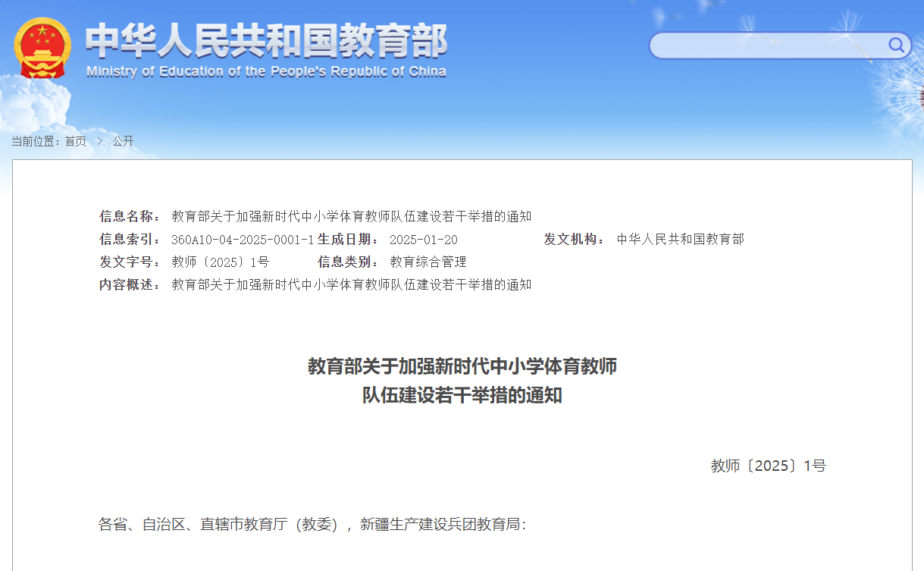The height and width of the screenshot is (571, 924).
Task: Click the 生成日期 value 2025-01-20
Action: (x=423, y=240)
